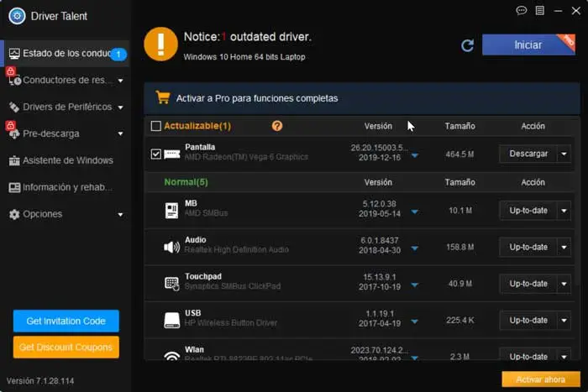The width and height of the screenshot is (588, 392).
Task: Click Get Invitation Code button
Action: pyautogui.click(x=66, y=321)
